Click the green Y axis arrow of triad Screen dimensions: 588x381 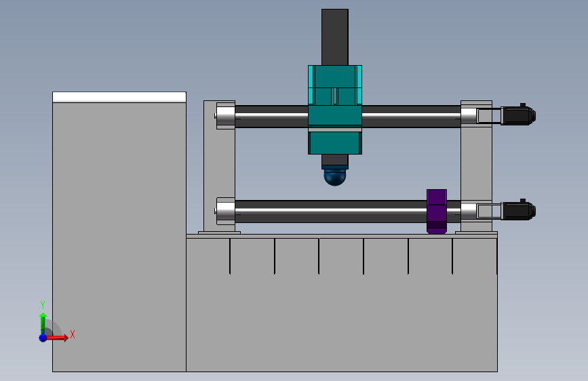click(43, 323)
